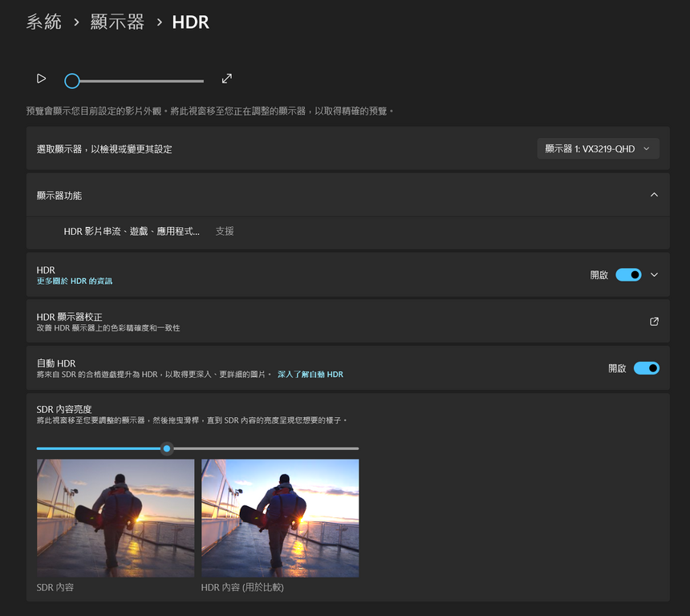Click the video preview seek slider handle
Viewport: 690px width, 616px height.
[72, 81]
